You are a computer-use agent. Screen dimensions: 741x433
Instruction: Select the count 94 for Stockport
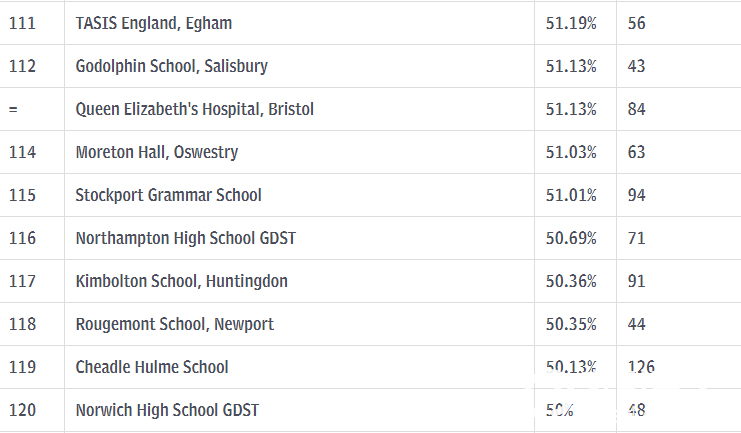point(637,195)
